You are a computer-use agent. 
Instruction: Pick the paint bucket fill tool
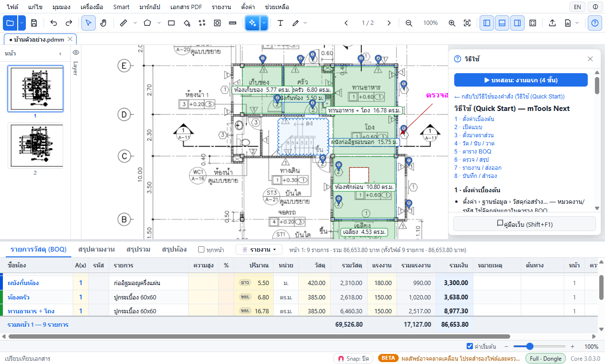[x=187, y=23]
